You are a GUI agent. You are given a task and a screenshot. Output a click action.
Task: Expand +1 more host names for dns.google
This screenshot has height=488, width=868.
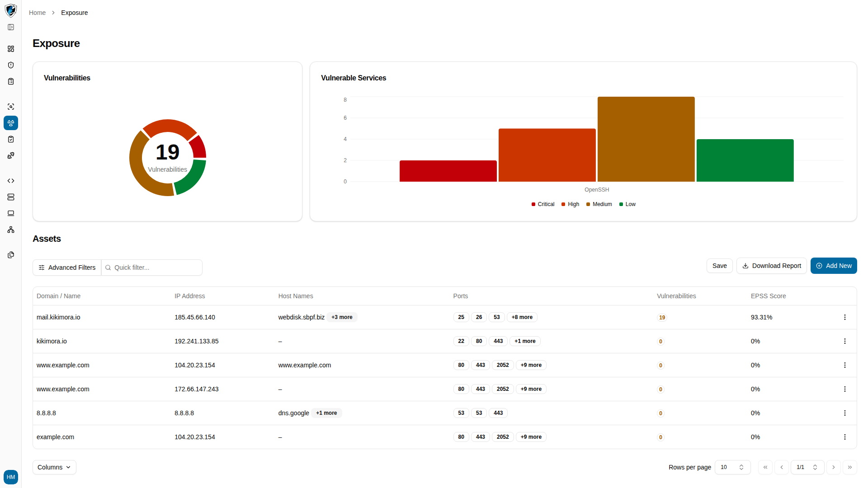point(326,413)
